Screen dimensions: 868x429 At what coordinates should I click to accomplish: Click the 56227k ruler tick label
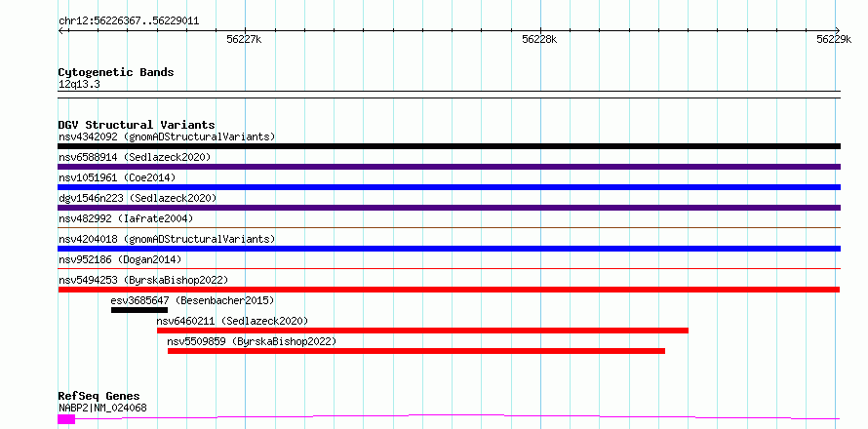pyautogui.click(x=244, y=39)
